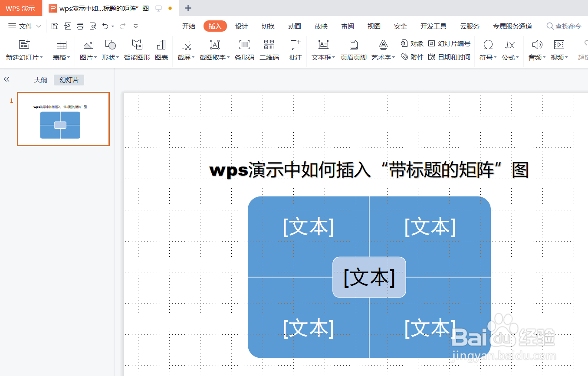Screen dimensions: 588x376
Task: Expand the Table (表格) dropdown arrow
Action: click(x=69, y=57)
